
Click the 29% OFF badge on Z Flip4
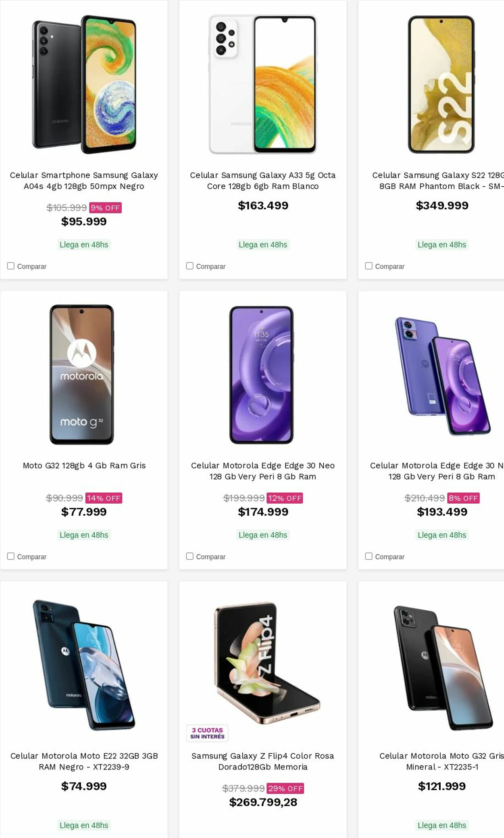pos(285,788)
